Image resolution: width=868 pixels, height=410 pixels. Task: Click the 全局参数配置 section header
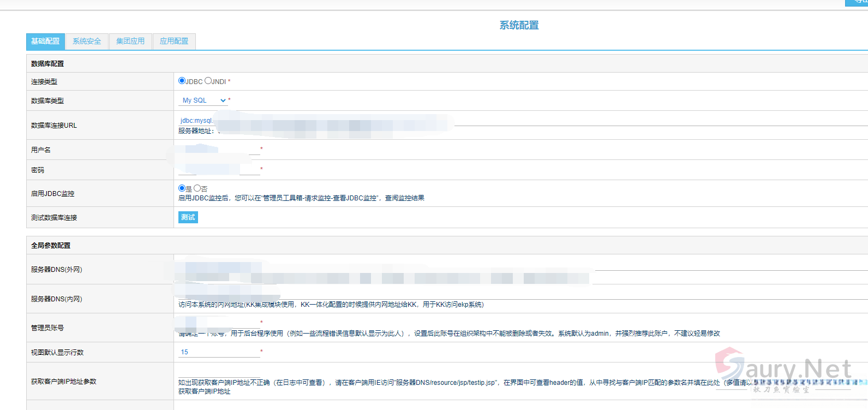click(51, 246)
